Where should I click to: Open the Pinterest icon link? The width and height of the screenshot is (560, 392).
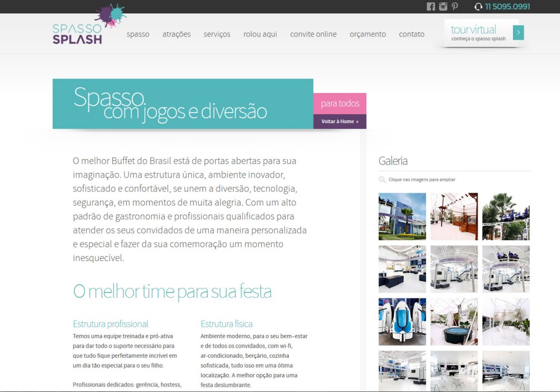455,7
